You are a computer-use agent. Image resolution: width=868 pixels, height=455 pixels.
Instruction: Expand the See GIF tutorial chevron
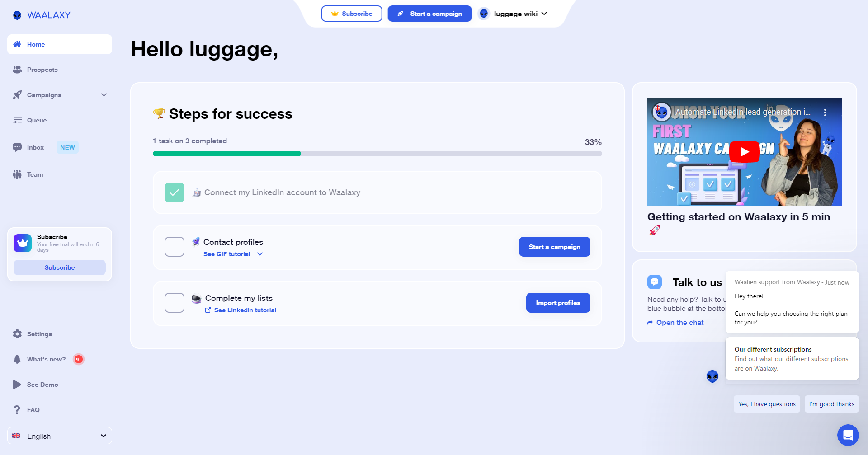point(260,254)
